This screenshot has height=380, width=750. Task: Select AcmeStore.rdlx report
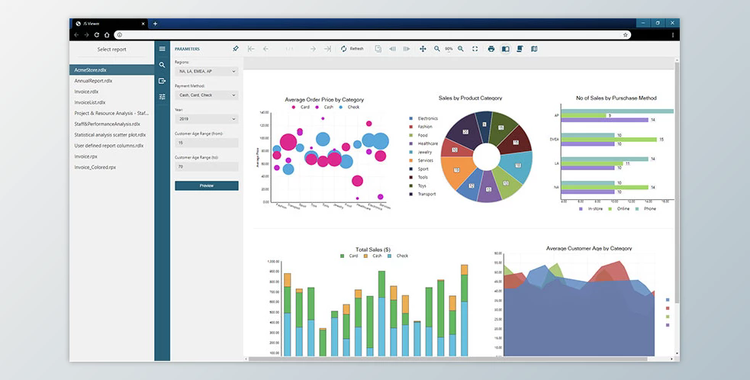pyautogui.click(x=111, y=70)
